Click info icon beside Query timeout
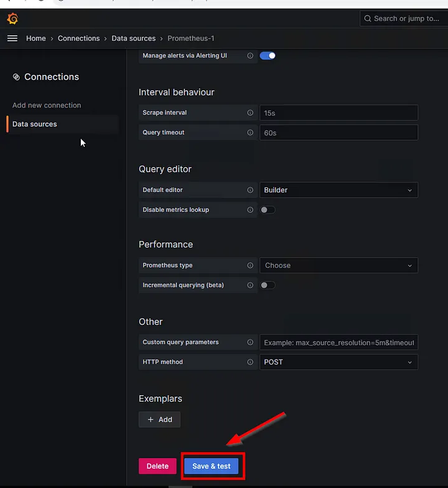Screen dimensions: 448x488 (x=250, y=133)
